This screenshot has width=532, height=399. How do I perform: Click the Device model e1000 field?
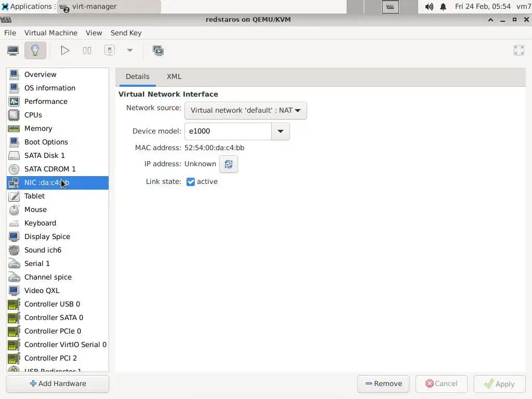coord(228,131)
